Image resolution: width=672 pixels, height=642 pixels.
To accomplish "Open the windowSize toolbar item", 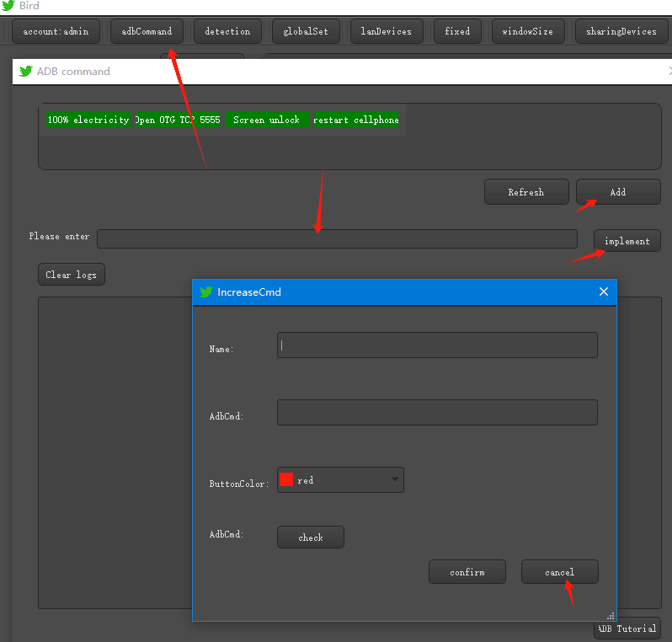I will [x=527, y=31].
